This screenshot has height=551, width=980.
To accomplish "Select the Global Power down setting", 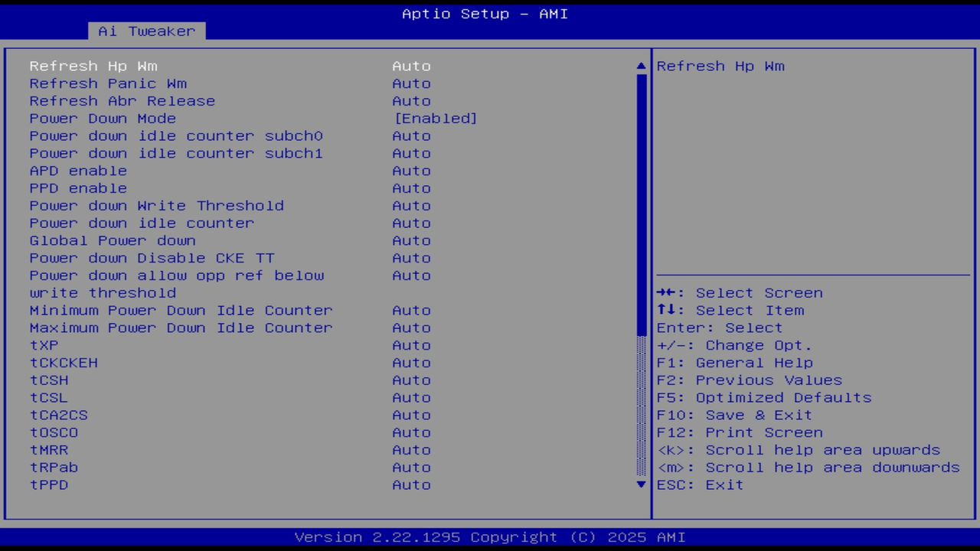I will pos(112,240).
